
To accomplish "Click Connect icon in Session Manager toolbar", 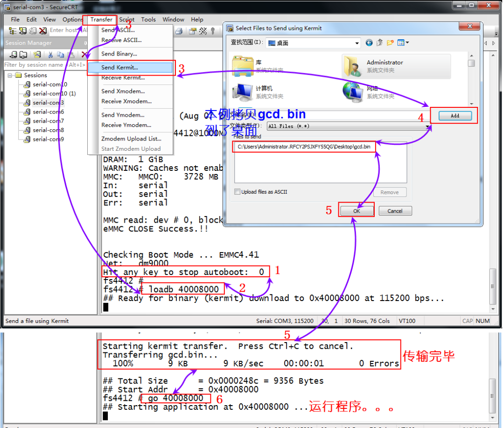I will (14, 55).
